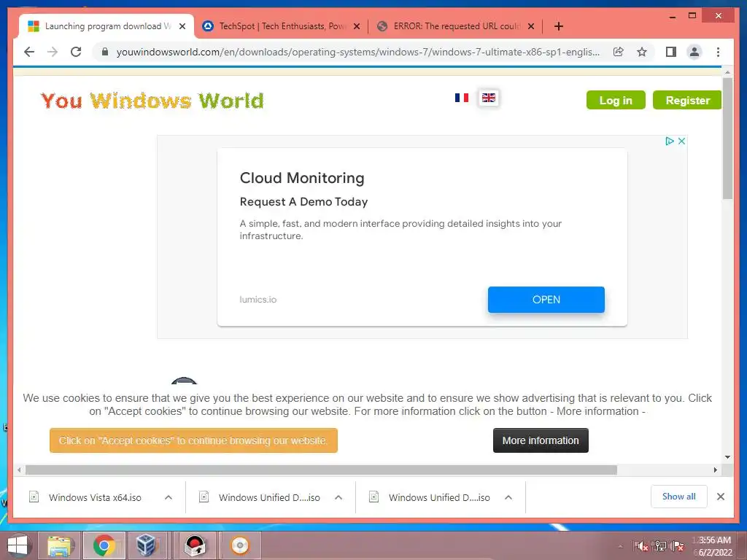
Task: Click the Chrome taskbar icon
Action: (x=104, y=545)
